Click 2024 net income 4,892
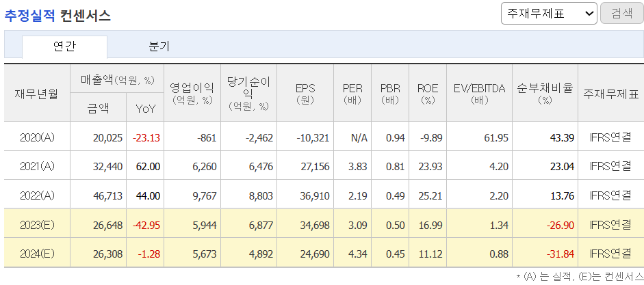 [x=260, y=254]
